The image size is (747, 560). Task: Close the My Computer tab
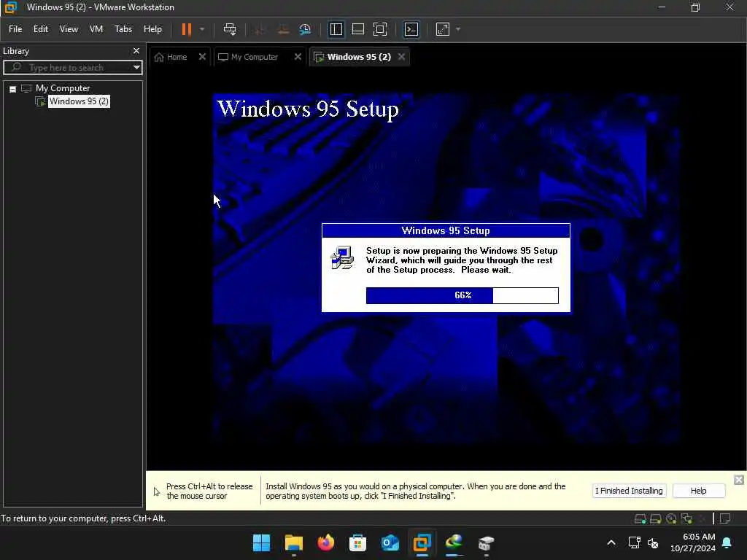pyautogui.click(x=298, y=57)
